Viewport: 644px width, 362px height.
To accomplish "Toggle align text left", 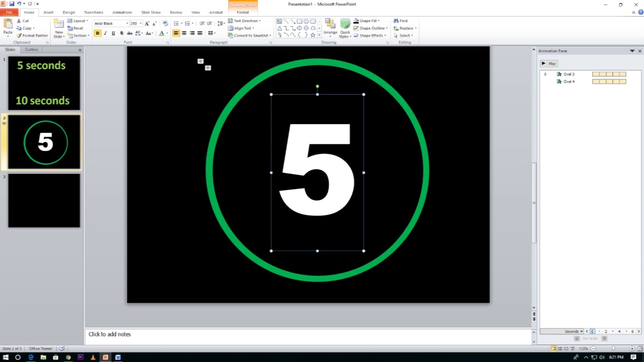I will (176, 33).
